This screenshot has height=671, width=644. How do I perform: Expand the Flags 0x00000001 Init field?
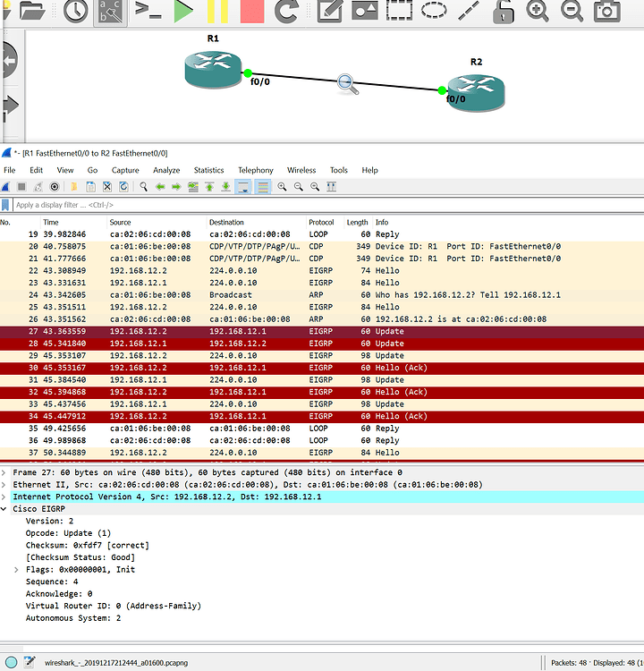pos(17,569)
